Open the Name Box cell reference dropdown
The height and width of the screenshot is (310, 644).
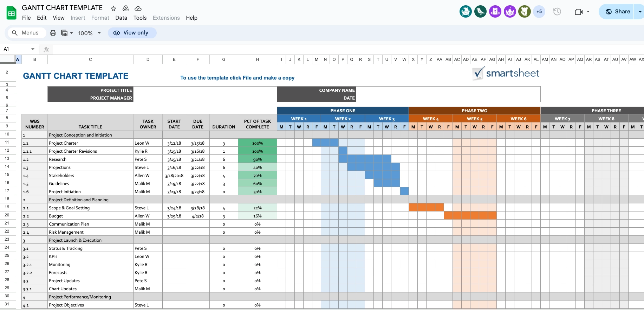pyautogui.click(x=33, y=49)
